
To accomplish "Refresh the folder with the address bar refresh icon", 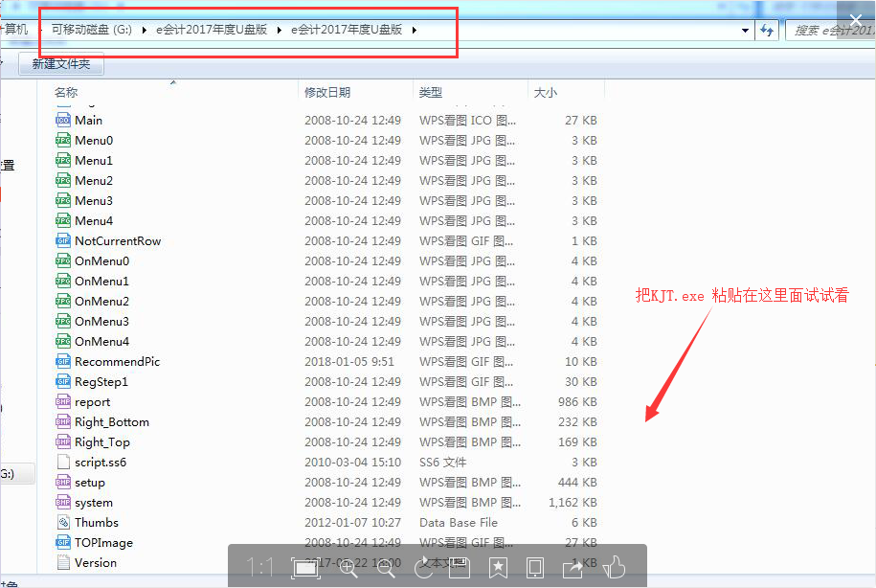I will pyautogui.click(x=767, y=31).
